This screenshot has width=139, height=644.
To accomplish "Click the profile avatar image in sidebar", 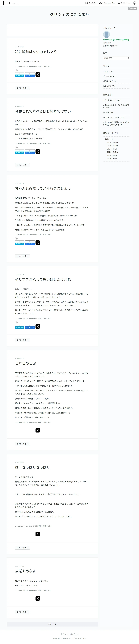I will (x=106, y=34).
